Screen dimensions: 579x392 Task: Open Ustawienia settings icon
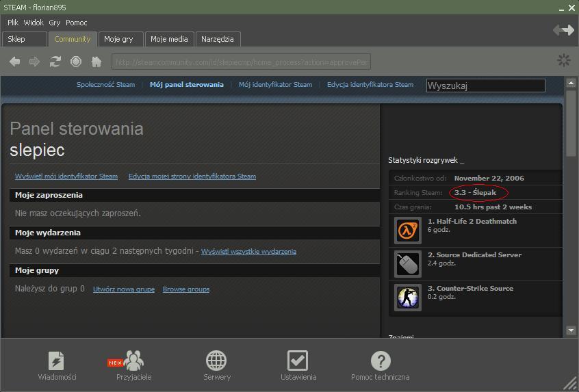click(298, 361)
